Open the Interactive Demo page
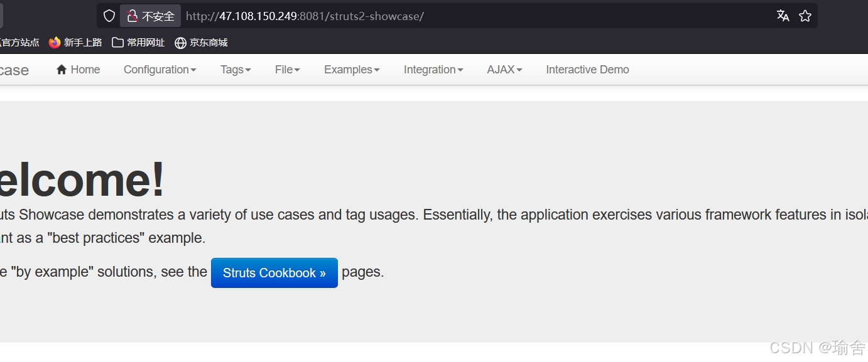Image resolution: width=868 pixels, height=362 pixels. pyautogui.click(x=587, y=70)
